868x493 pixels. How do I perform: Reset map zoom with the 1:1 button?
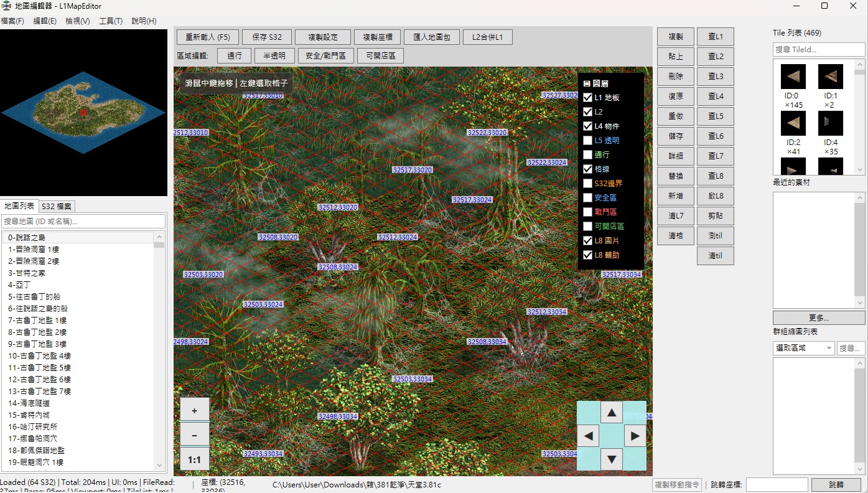pos(195,459)
